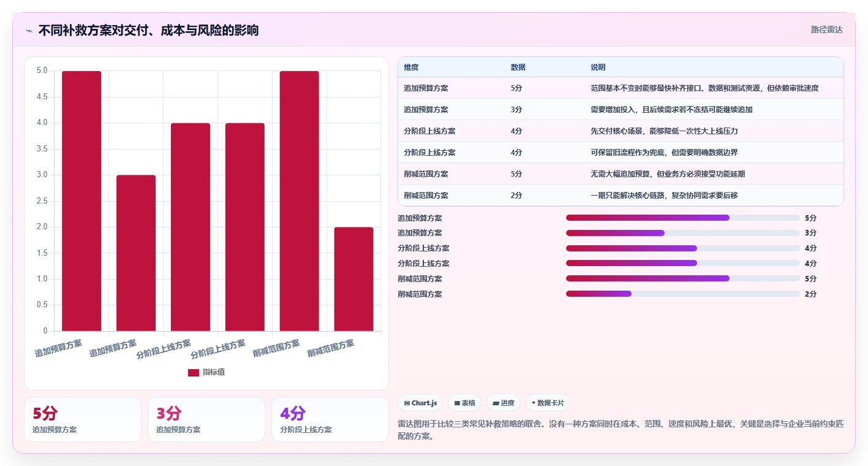Click the 追加预算方案 progress bar showing 3分
This screenshot has height=466, width=868.
tap(683, 233)
